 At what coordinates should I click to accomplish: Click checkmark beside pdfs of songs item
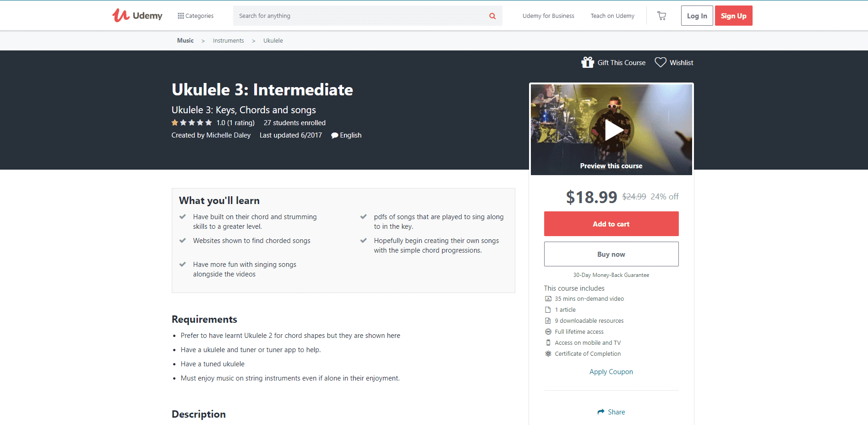[x=364, y=216]
